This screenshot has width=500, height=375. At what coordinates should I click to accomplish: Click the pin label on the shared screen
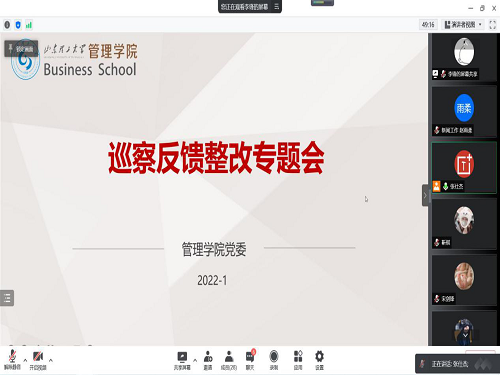pos(21,49)
